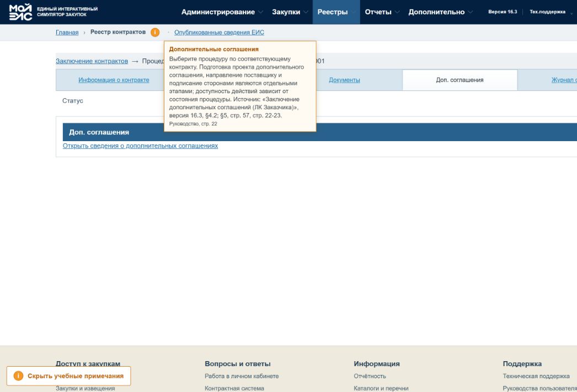
Task: Open footer link Техническая поддержка
Action: point(536,376)
